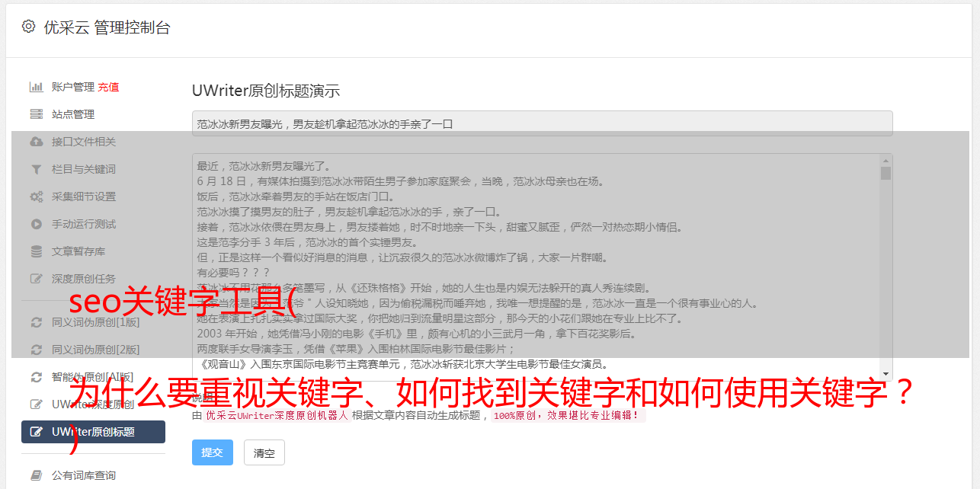The image size is (980, 489).
Task: Open 文章暂存库 database icon
Action: point(36,251)
